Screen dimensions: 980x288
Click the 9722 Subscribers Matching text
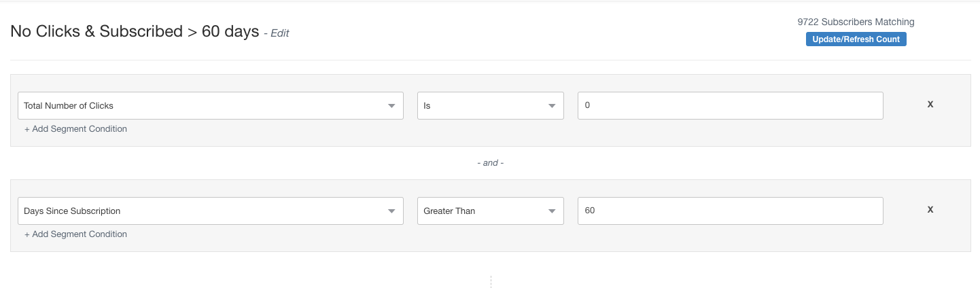coord(856,22)
